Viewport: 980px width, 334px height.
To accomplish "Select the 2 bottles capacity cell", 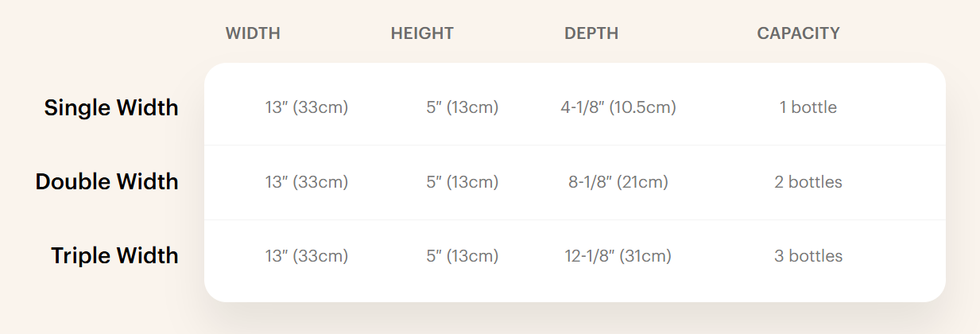I will pos(808,182).
